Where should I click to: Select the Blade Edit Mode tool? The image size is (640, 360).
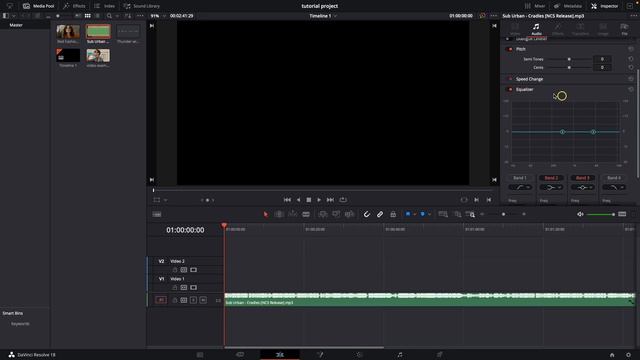306,214
